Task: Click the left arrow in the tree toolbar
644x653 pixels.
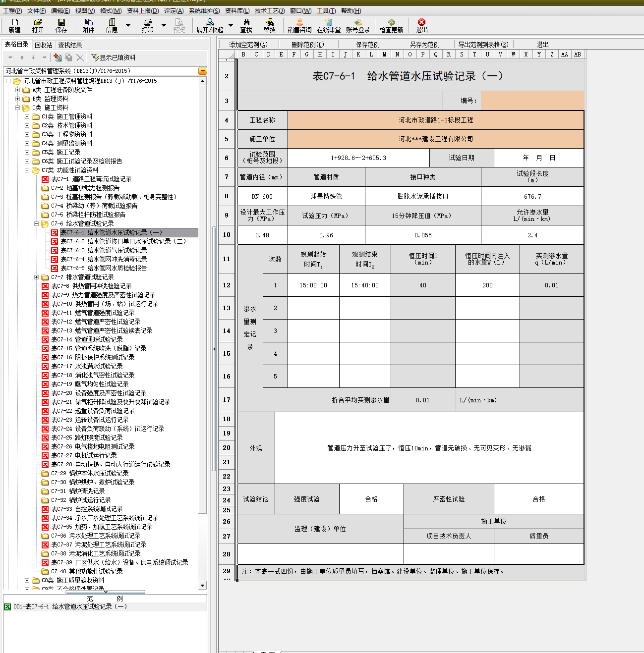Action: (x=10, y=57)
